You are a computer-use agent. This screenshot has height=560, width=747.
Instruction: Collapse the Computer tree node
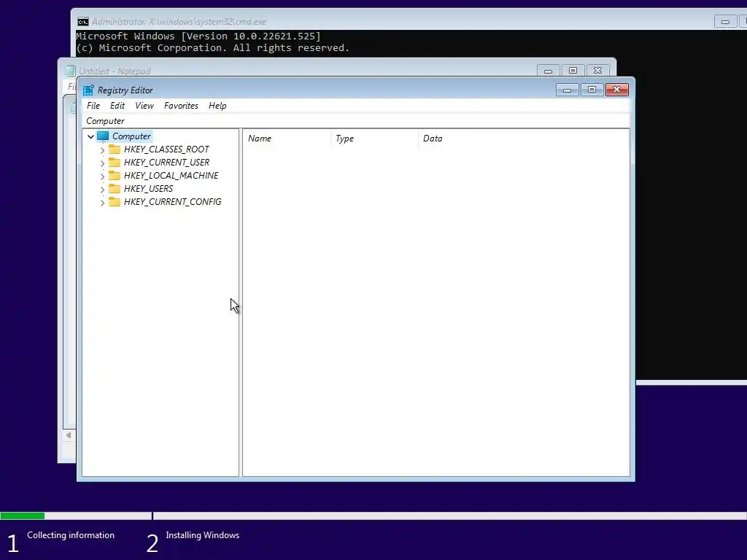click(90, 136)
